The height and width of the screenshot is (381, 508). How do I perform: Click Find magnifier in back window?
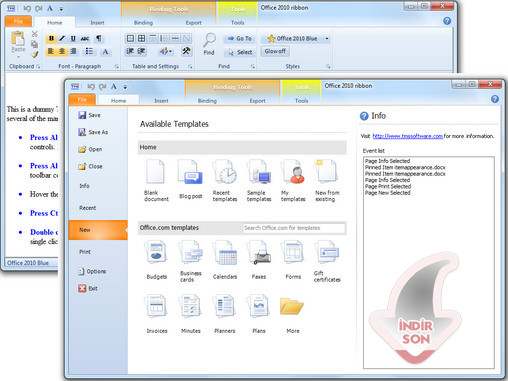point(209,44)
